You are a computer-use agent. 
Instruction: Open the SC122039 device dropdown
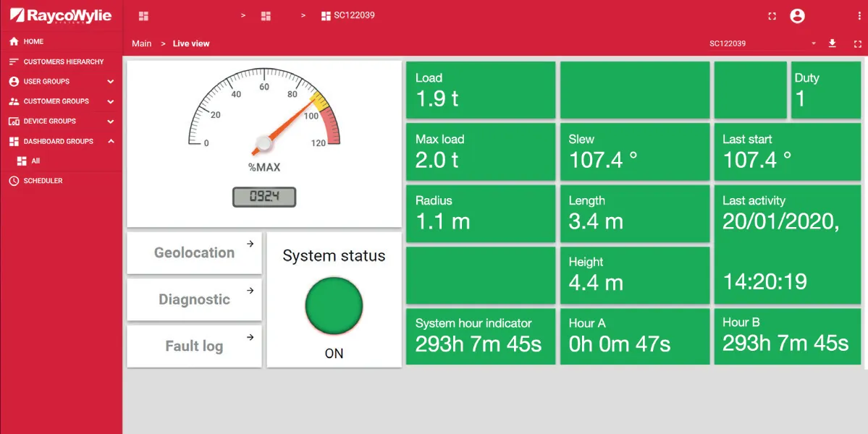(x=814, y=43)
